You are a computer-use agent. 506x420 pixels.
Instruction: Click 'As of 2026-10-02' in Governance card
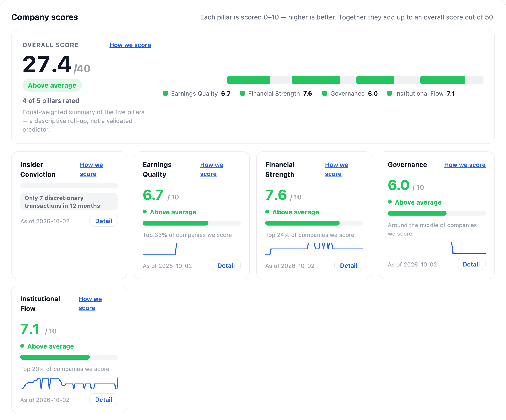click(412, 265)
